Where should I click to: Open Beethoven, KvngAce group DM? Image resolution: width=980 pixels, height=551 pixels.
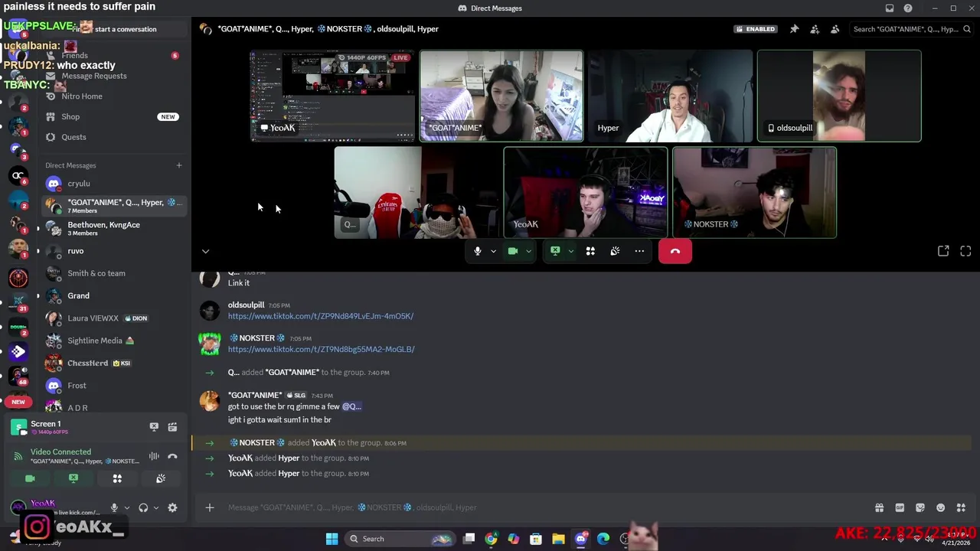113,229
